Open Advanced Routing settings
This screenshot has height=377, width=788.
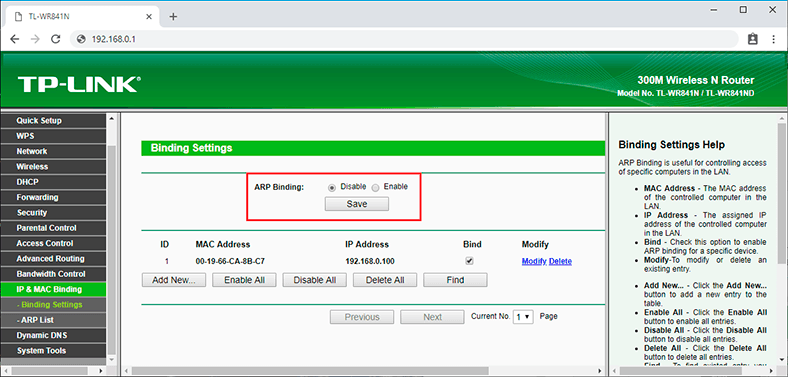click(53, 259)
